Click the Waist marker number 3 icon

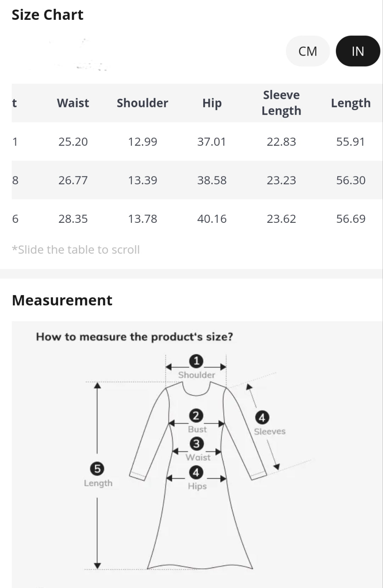196,443
